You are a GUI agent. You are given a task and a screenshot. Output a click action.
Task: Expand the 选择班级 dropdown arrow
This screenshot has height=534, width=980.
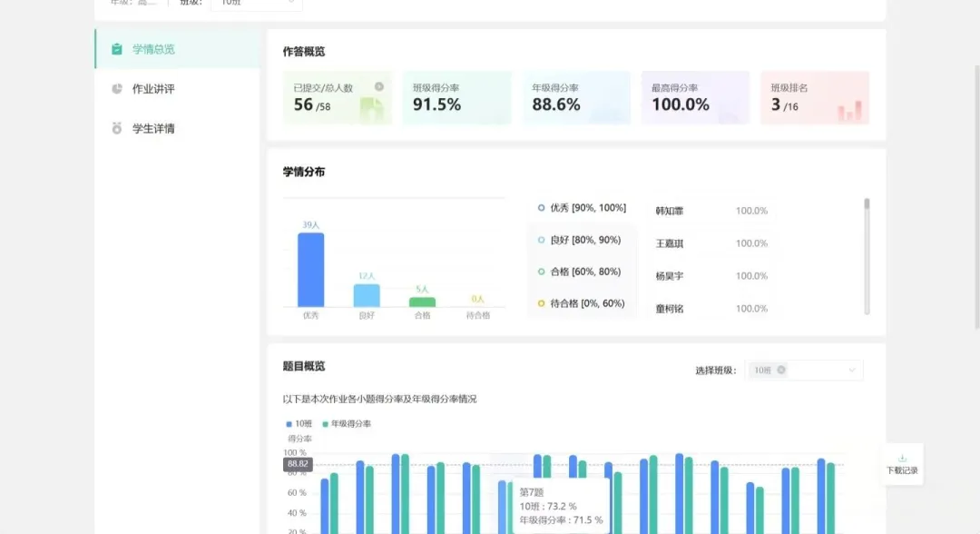click(x=852, y=371)
